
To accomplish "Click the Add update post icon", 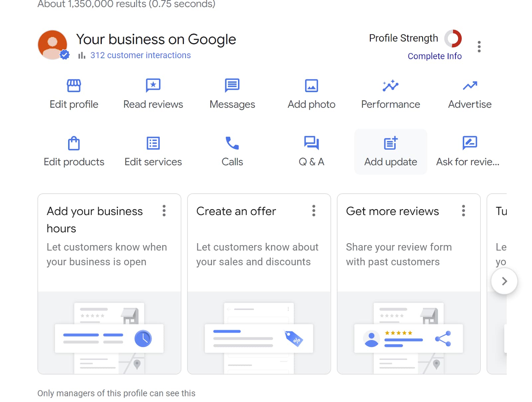I will 390,144.
